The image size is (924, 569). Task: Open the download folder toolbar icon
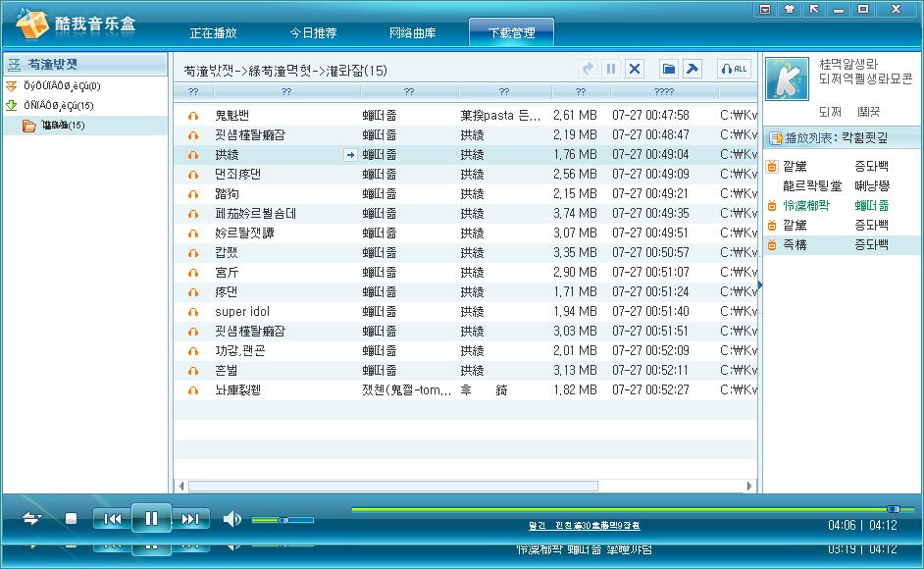(x=669, y=69)
